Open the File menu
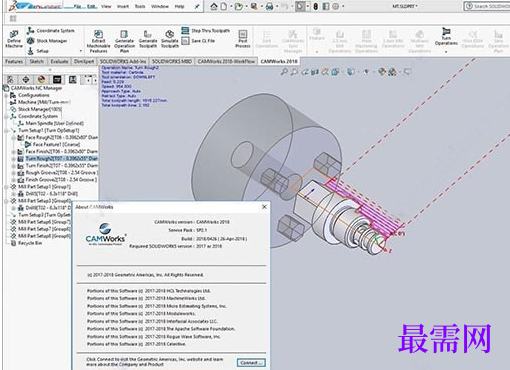The height and width of the screenshot is (370, 510). 77,6
